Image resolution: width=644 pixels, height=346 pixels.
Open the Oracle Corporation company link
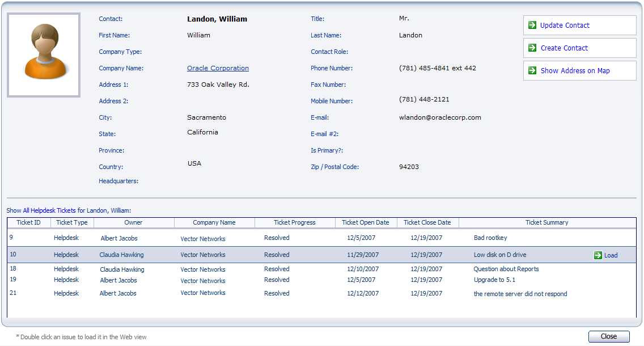(x=218, y=67)
